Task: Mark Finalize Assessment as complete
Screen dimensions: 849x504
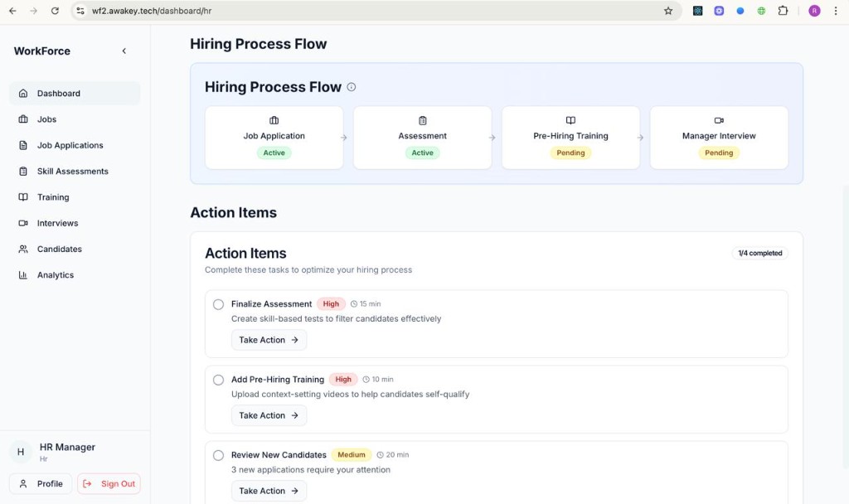Action: click(x=218, y=304)
